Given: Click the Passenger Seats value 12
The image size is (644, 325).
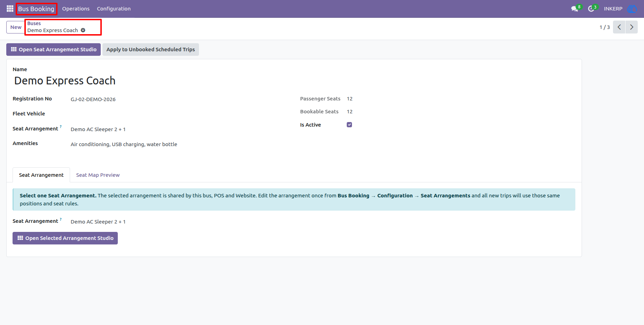Looking at the screenshot, I should (x=350, y=99).
